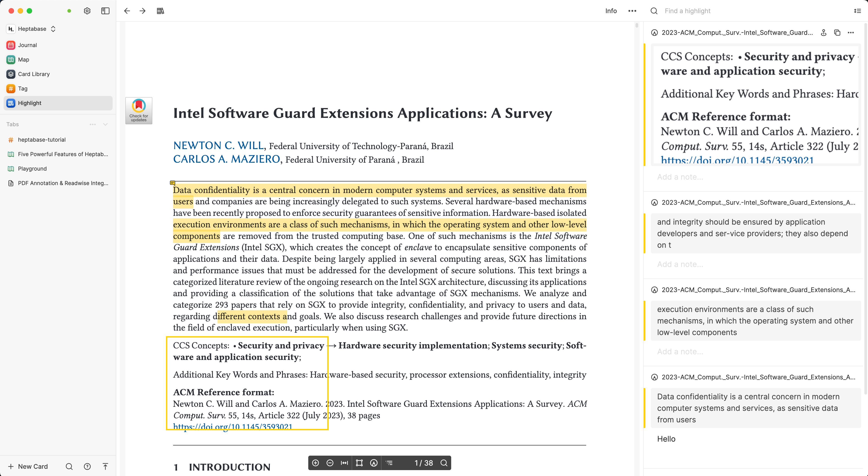Copy the first highlight with copy icon
Screen dimensions: 868x476
coord(837,33)
